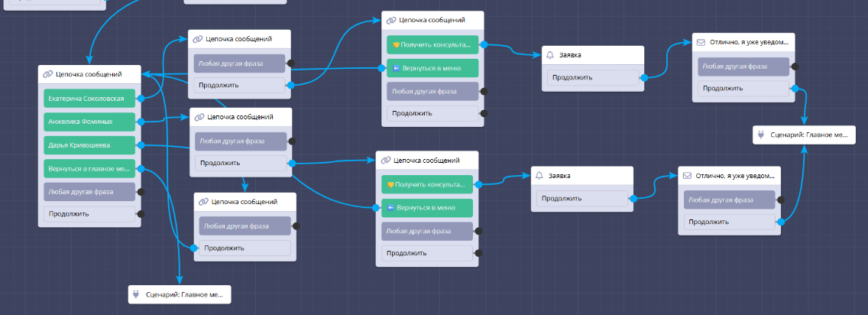Click envelope icon on lower Отлично node
Screen dimensions: 868x315
click(687, 176)
